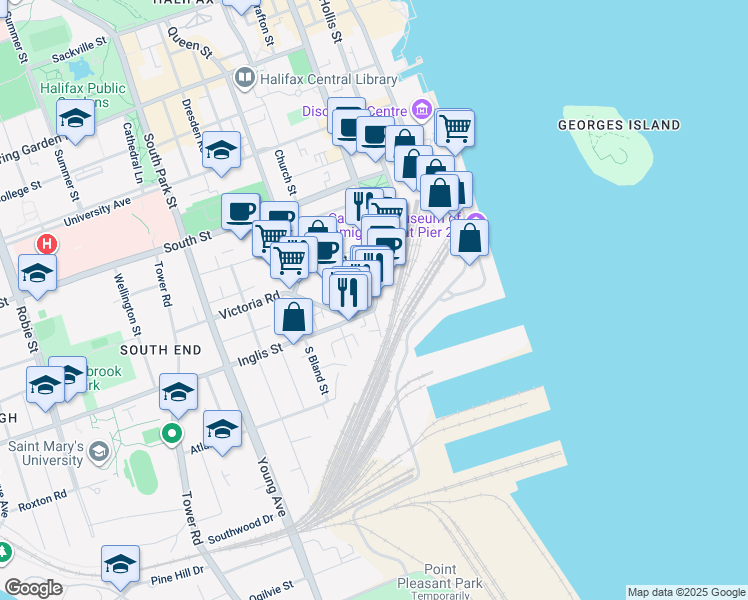
Task: Click the green circle pin on Tower Rd
Action: [172, 434]
